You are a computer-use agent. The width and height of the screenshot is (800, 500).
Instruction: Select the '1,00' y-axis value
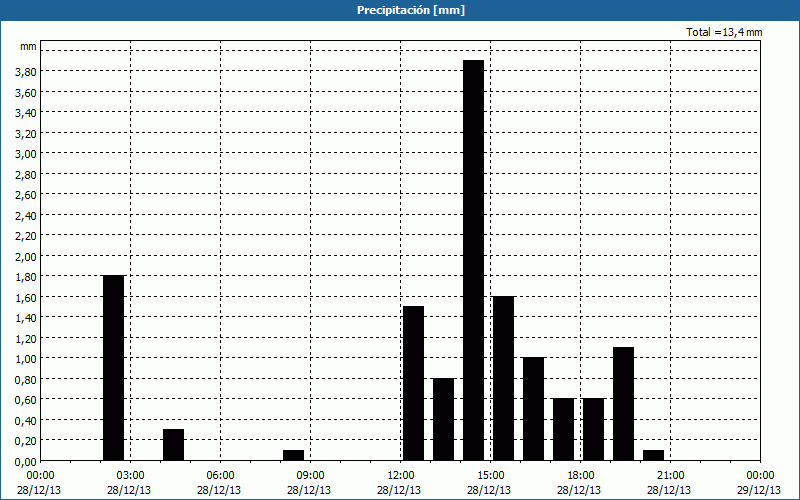click(26, 359)
